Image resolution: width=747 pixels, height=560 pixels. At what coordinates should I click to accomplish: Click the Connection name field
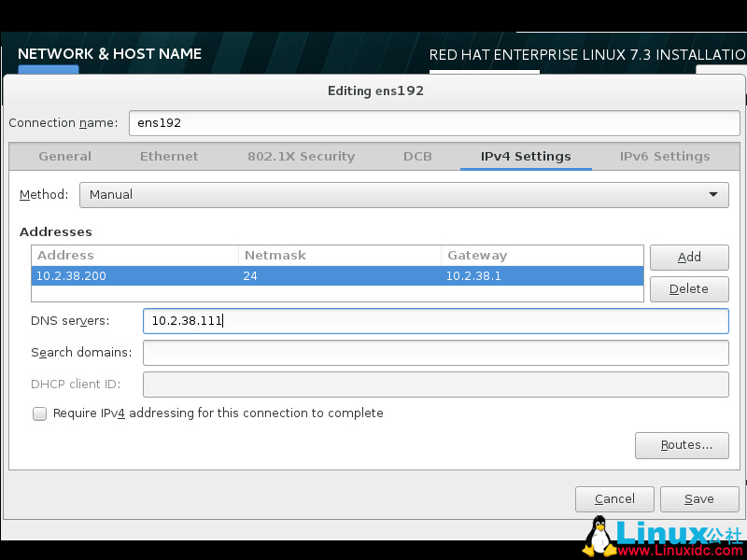(x=435, y=122)
